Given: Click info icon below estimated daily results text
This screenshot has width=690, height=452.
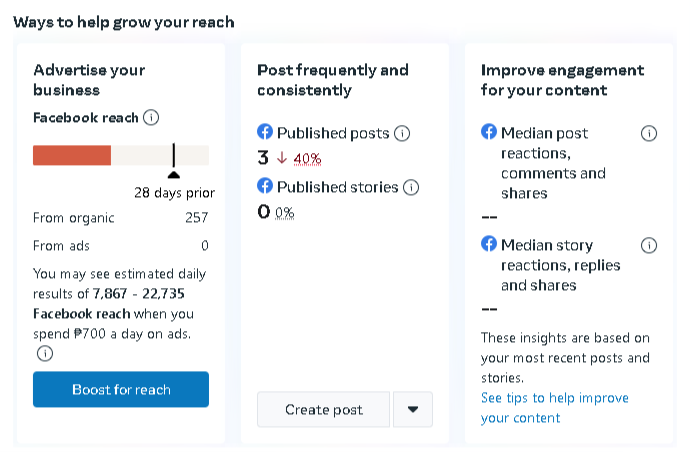Looking at the screenshot, I should pyautogui.click(x=45, y=353).
